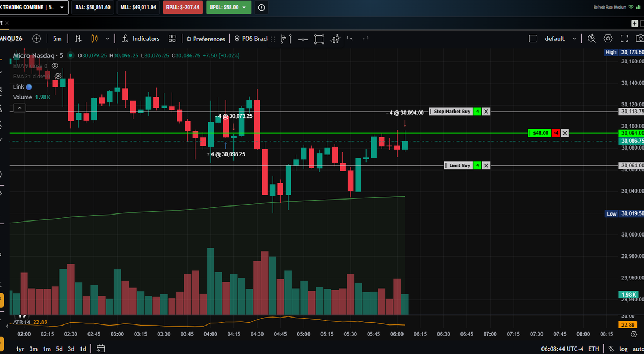The height and width of the screenshot is (354, 644).
Task: Select the candlestick chart type icon
Action: pyautogui.click(x=95, y=39)
